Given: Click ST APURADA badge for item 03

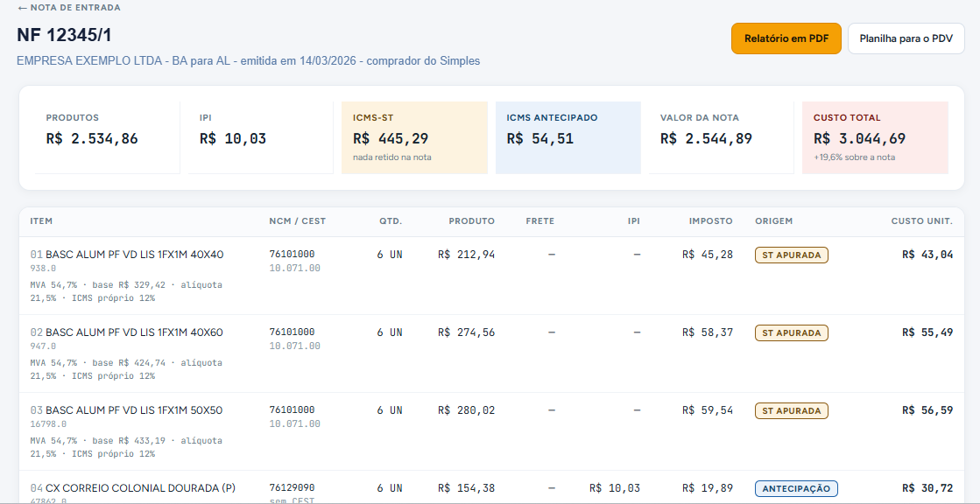Looking at the screenshot, I should coord(791,411).
